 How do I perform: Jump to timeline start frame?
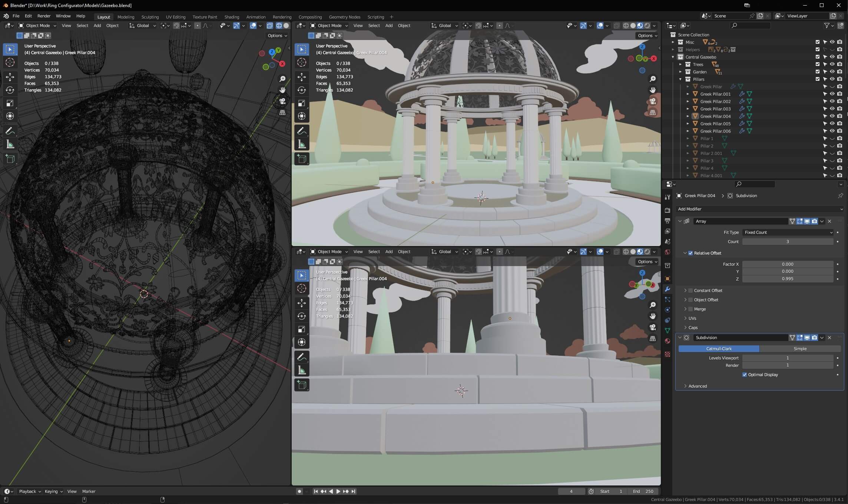(x=316, y=491)
